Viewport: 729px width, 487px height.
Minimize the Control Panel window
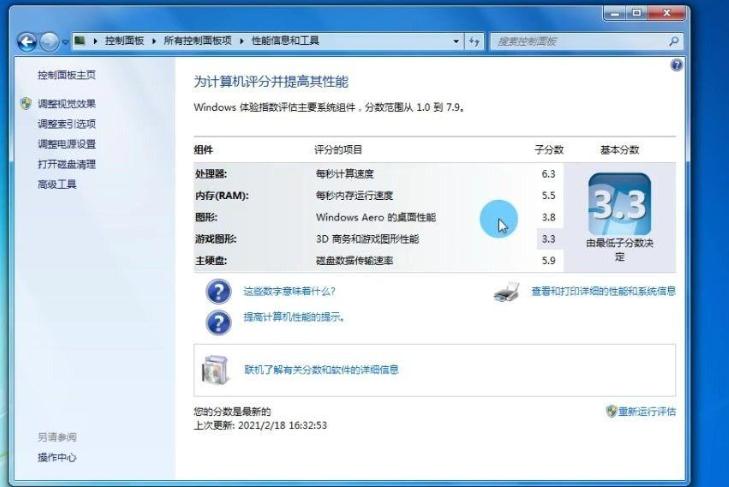pos(616,13)
